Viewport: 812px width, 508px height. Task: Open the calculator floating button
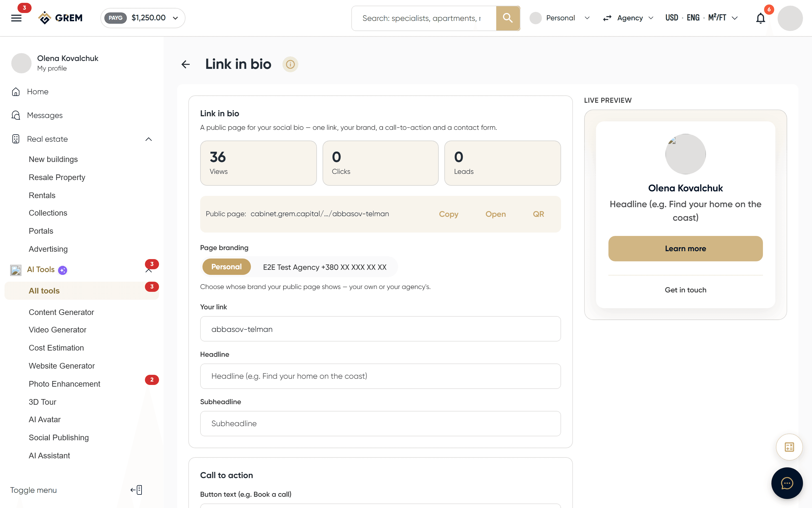pyautogui.click(x=789, y=447)
